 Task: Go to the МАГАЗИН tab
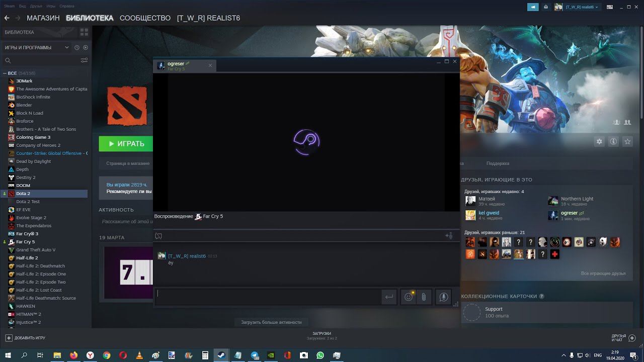[x=43, y=18]
